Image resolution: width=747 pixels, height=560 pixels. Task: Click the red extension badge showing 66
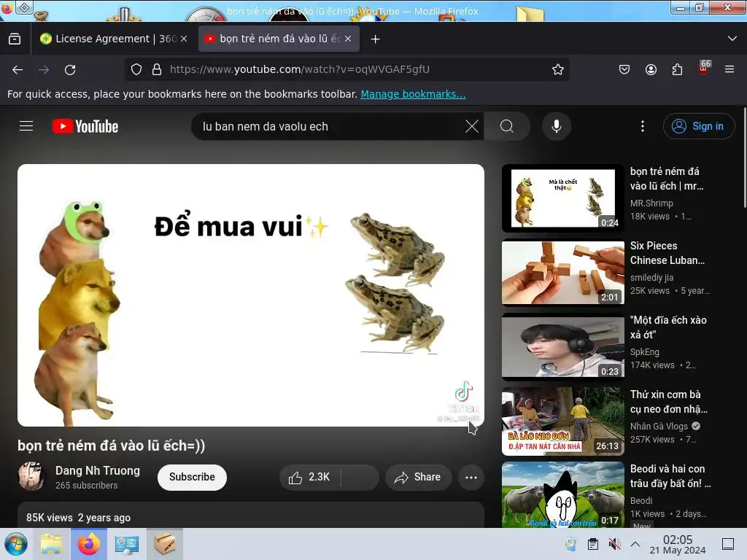pyautogui.click(x=704, y=68)
